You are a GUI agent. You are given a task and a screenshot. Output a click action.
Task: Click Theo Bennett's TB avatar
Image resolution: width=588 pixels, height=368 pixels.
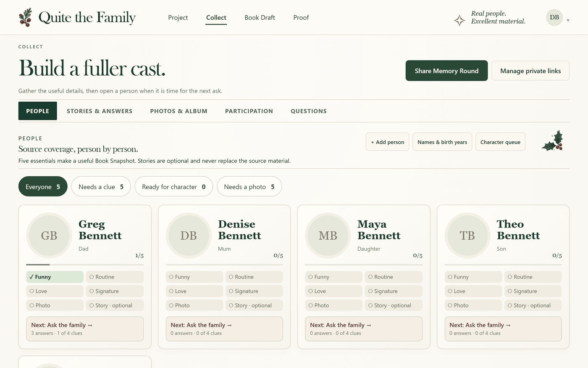click(x=467, y=236)
